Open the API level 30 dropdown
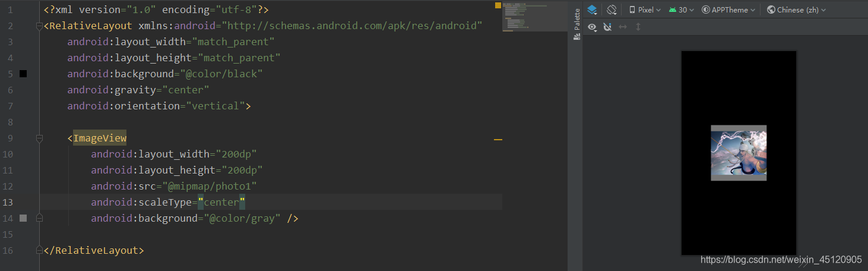The image size is (868, 271). pos(681,10)
